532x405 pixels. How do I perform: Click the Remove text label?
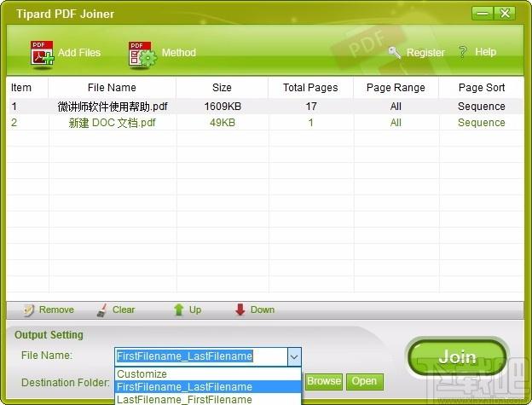(56, 310)
